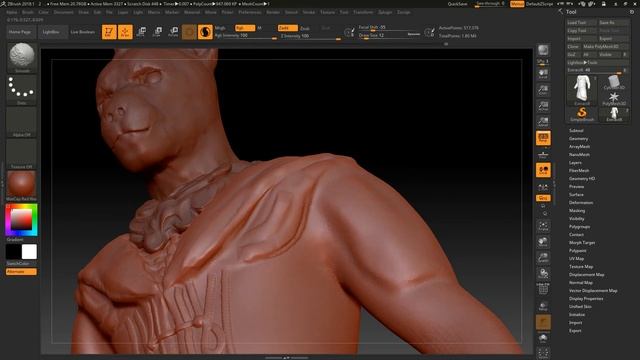Click the dimmed Gizmo 3D icon
Viewport: 640px width, 360px height.
tap(189, 32)
